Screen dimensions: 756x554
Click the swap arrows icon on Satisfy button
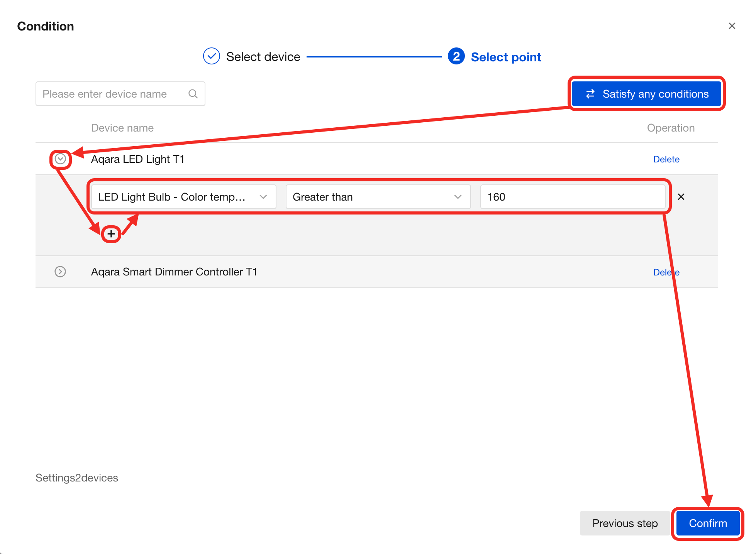590,94
